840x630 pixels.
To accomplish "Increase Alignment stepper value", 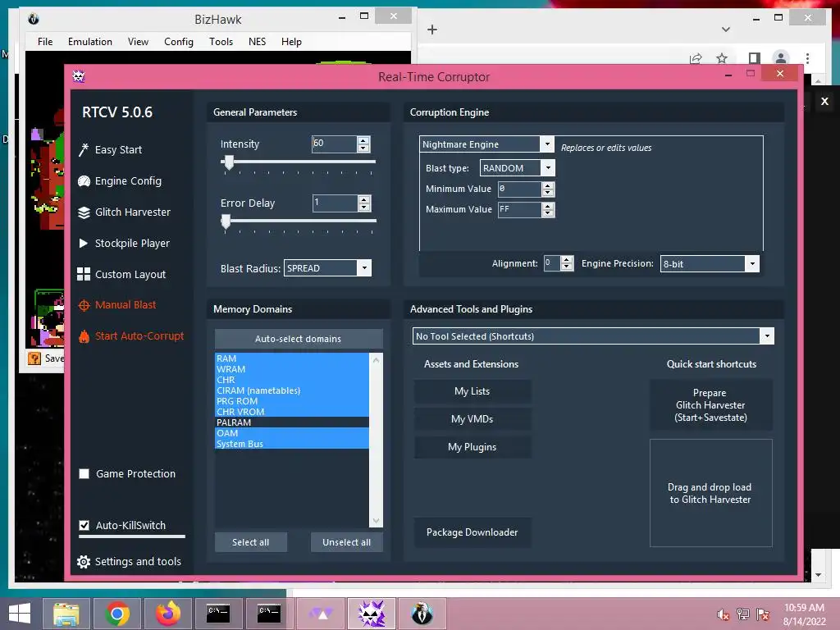I will tap(567, 260).
